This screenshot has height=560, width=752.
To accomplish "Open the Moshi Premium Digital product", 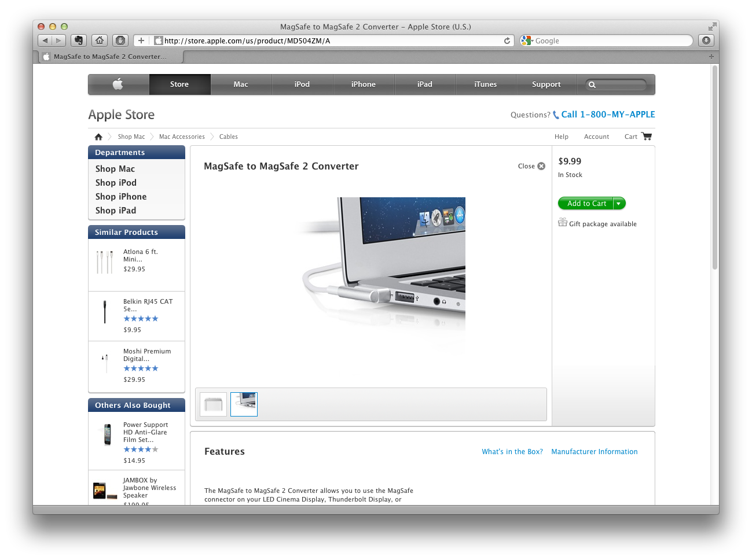I will tap(147, 355).
